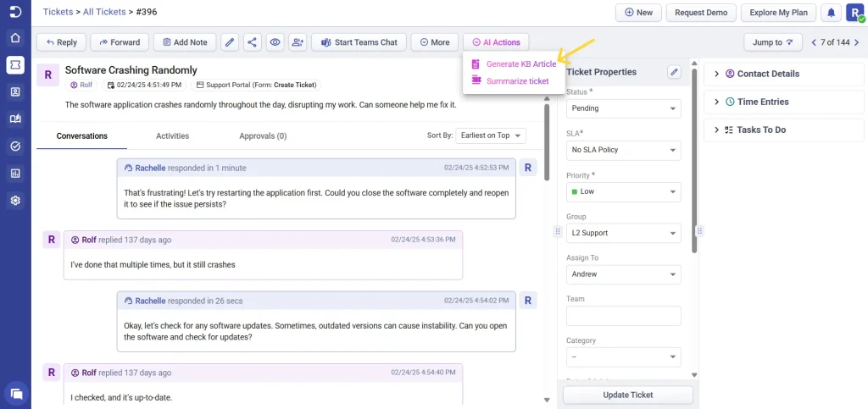Open the Status dropdown showing Pending
This screenshot has height=409, width=868.
coord(623,108)
